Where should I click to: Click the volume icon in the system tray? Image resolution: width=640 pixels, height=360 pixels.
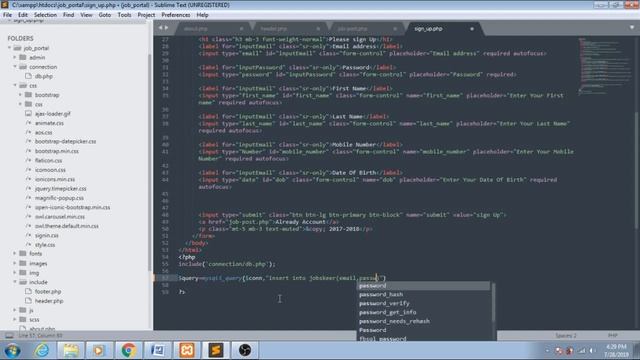click(592, 351)
